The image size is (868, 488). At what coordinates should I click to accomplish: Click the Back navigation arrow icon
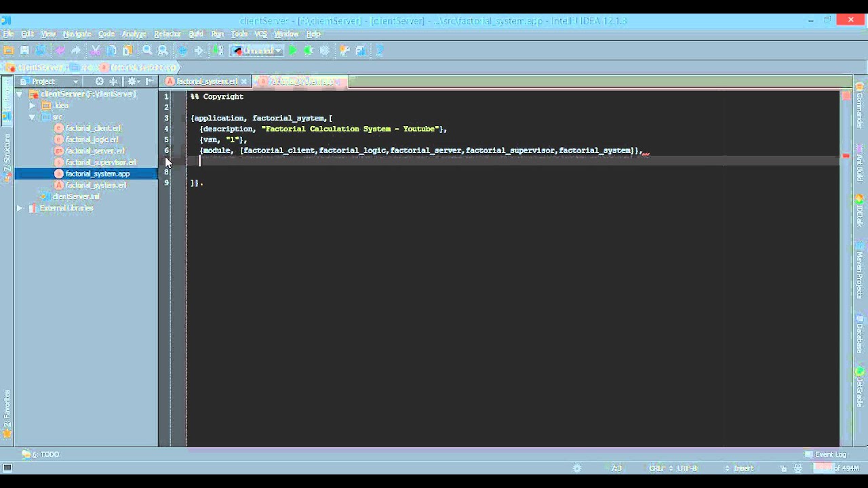coord(182,51)
